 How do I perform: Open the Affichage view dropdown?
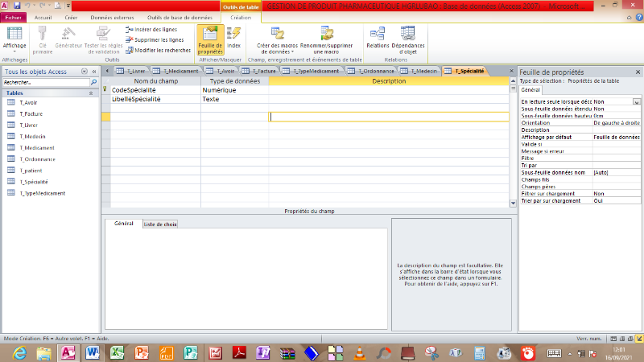[x=14, y=51]
